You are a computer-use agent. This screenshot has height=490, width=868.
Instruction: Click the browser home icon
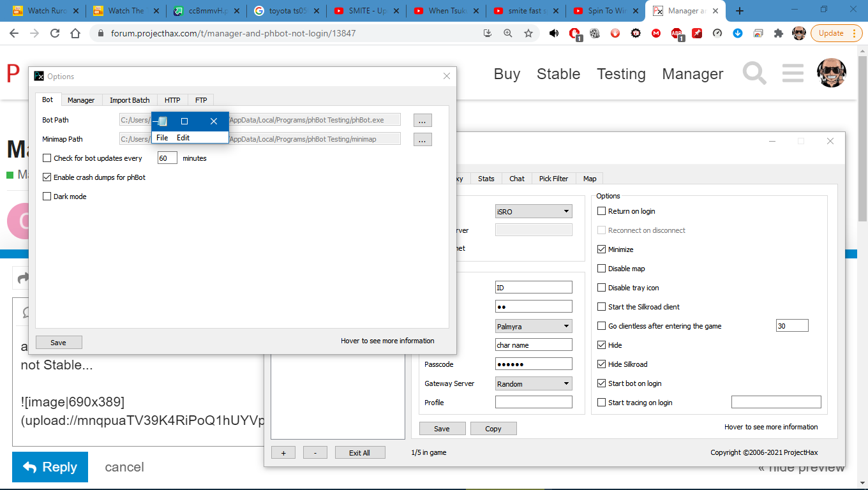pos(75,33)
